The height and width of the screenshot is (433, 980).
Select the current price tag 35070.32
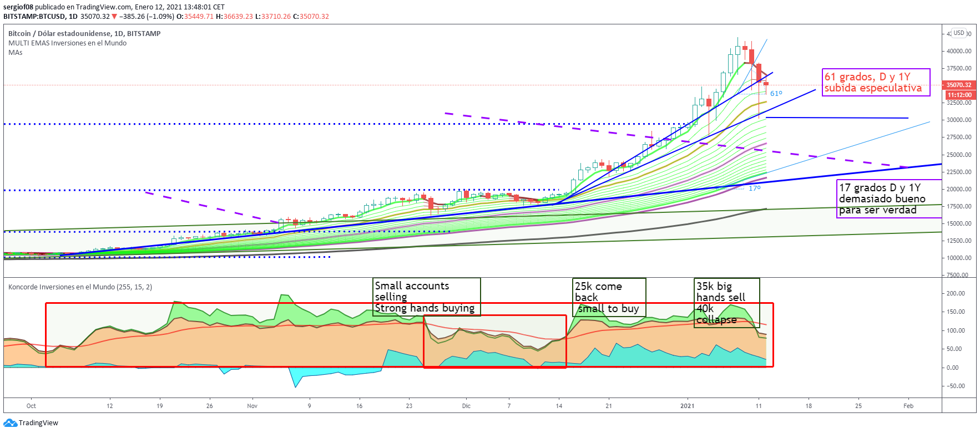(959, 85)
